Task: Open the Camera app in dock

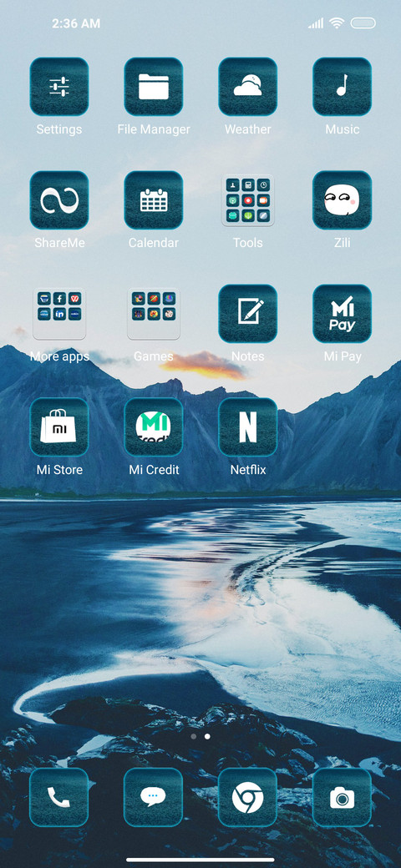Action: [x=343, y=797]
